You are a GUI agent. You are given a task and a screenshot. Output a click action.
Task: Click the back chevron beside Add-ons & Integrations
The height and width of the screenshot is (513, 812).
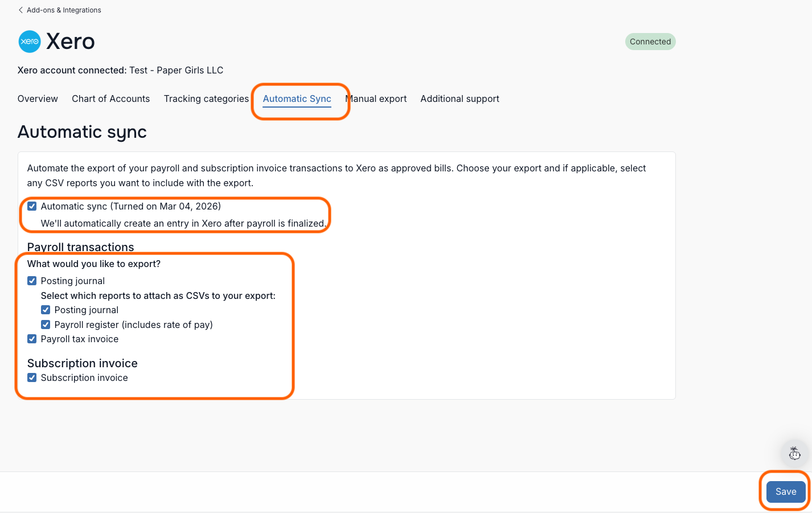(x=20, y=10)
